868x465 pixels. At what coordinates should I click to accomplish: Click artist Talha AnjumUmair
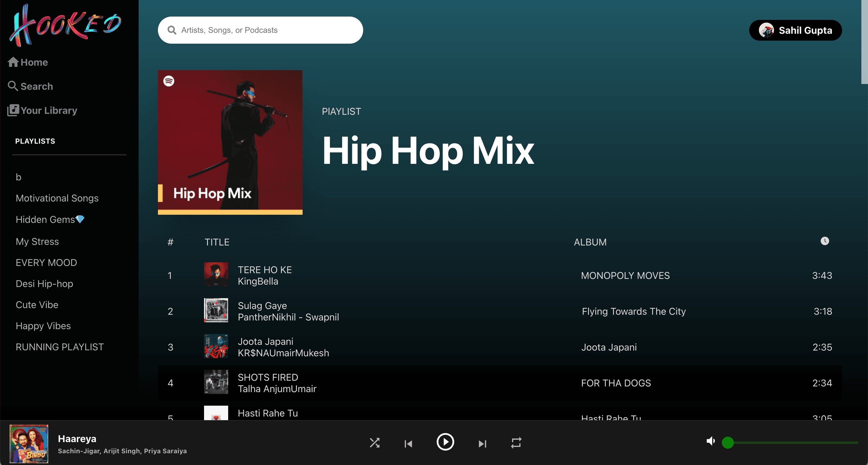[x=277, y=389]
